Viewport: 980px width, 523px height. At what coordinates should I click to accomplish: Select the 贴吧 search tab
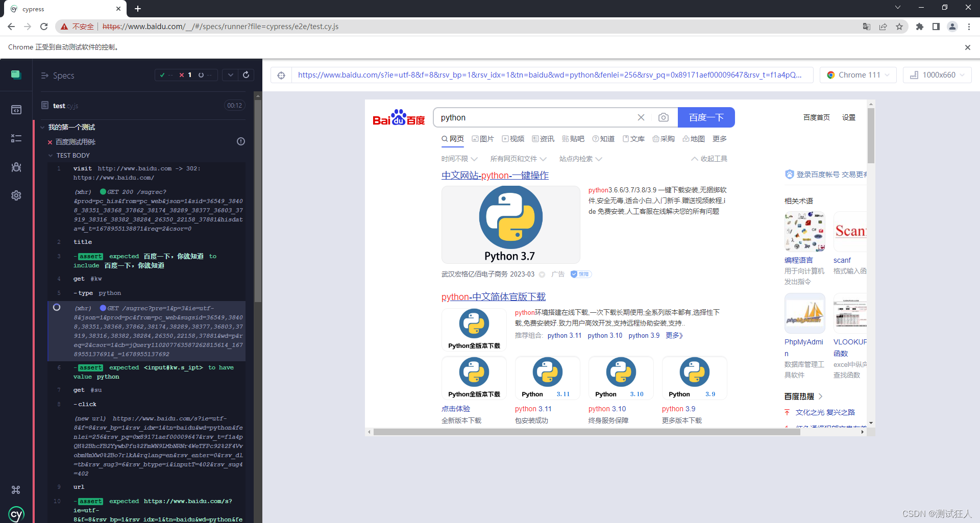click(573, 139)
